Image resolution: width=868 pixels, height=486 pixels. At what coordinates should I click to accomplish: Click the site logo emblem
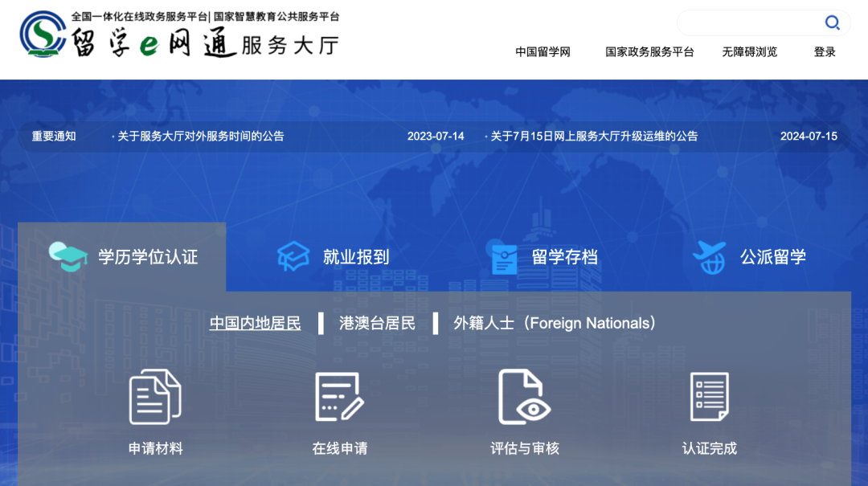pyautogui.click(x=43, y=35)
